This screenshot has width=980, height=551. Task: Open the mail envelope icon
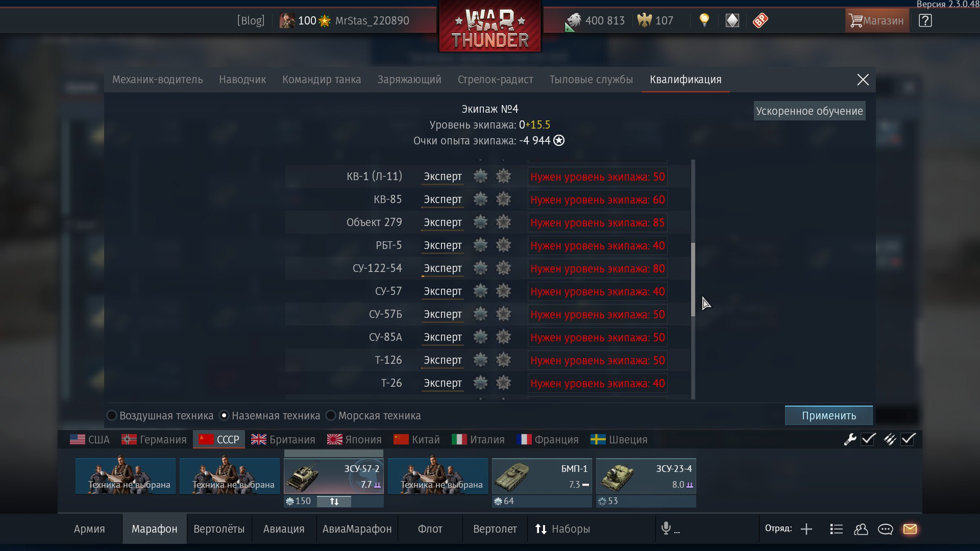(x=910, y=529)
